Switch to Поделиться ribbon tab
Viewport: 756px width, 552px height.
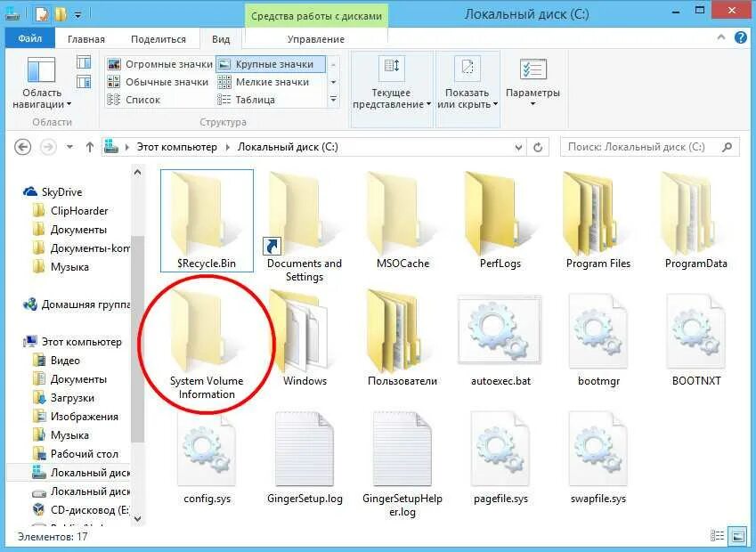pos(159,39)
